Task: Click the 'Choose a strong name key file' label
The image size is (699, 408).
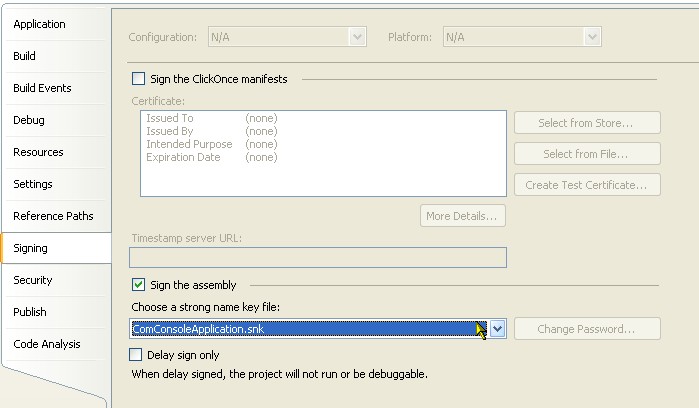Action: [x=206, y=307]
